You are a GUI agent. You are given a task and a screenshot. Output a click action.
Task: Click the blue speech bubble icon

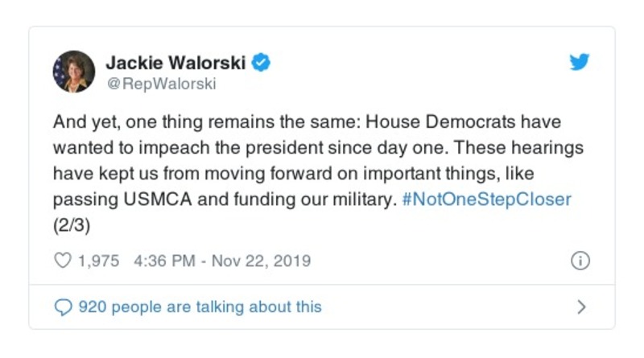coord(63,307)
